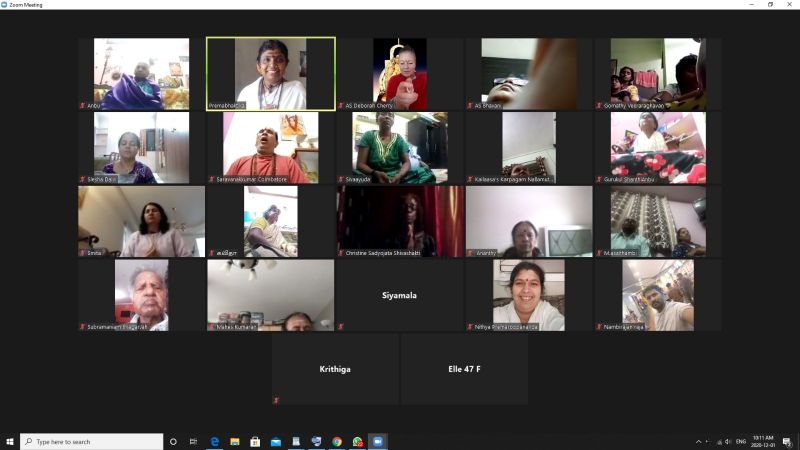The image size is (800, 450).
Task: Open Task View from the taskbar
Action: 194,441
